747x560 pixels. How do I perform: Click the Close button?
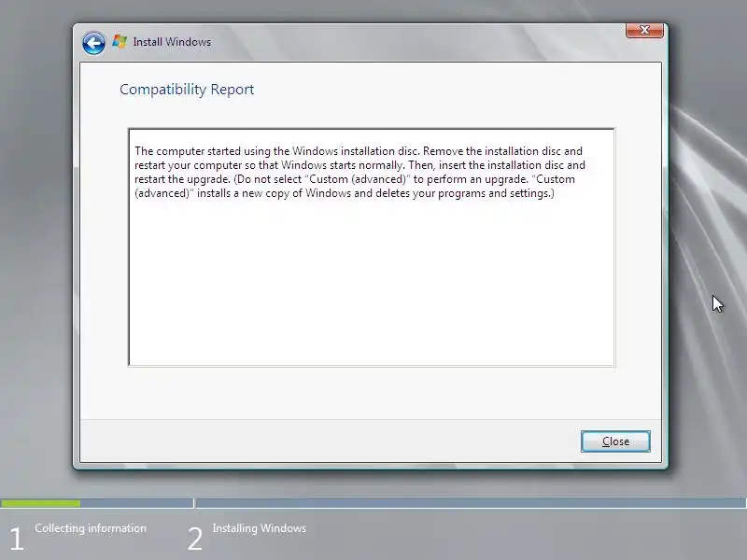[x=615, y=441]
